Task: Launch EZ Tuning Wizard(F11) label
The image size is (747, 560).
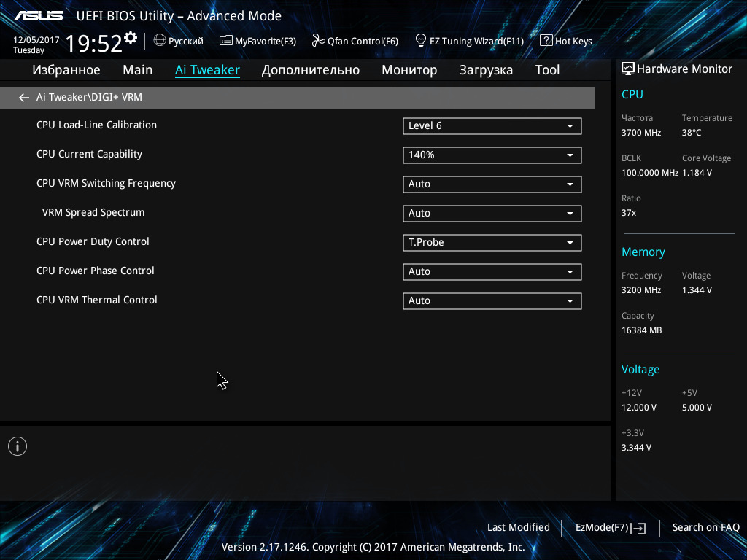Action: click(476, 41)
